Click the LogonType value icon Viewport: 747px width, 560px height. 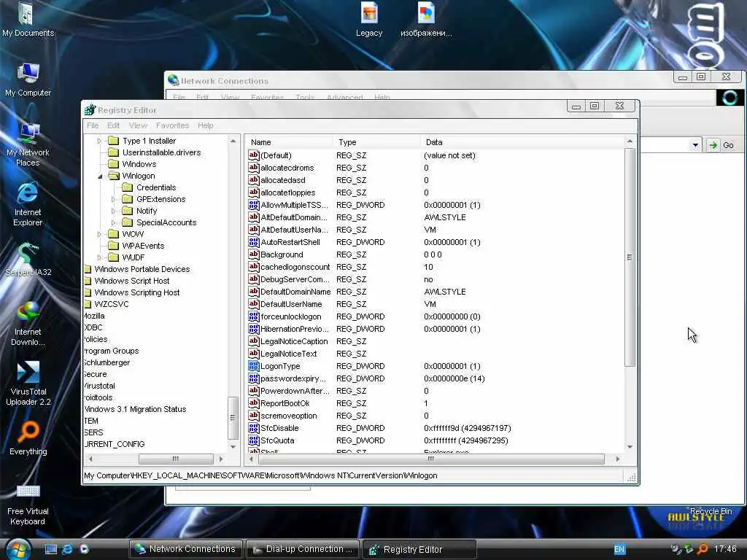pos(253,366)
